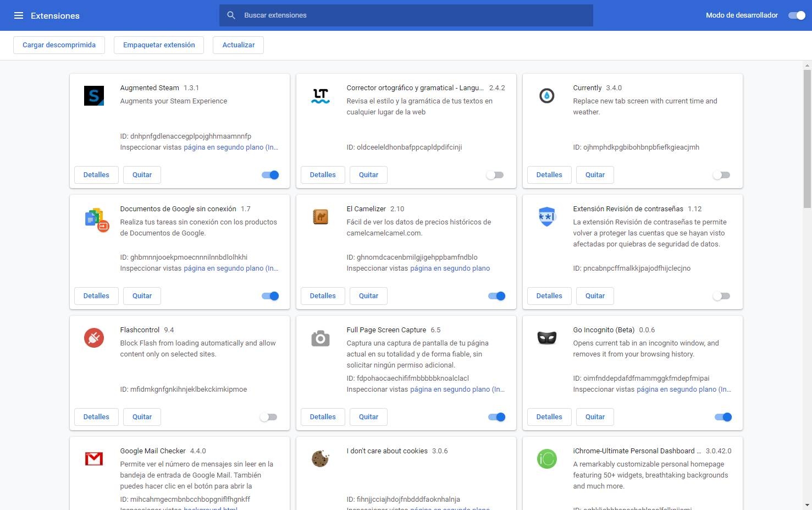Disable Documentos de Google sin conexión
The width and height of the screenshot is (812, 510).
pyautogui.click(x=270, y=296)
